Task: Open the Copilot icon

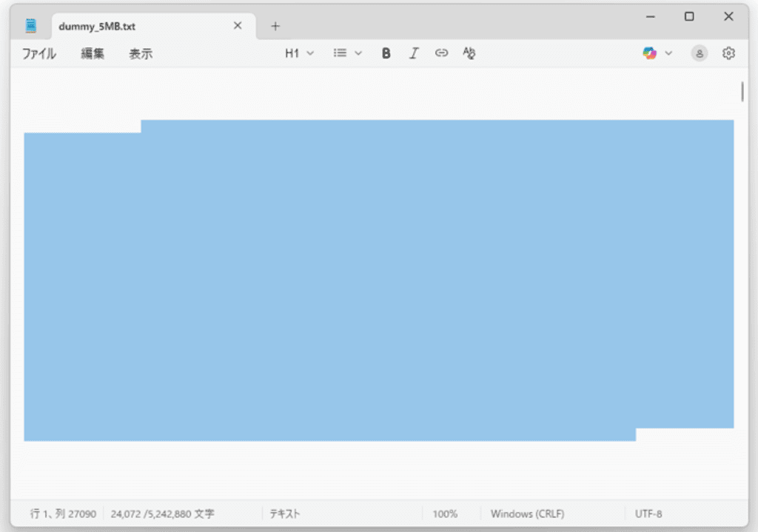Action: [x=650, y=53]
